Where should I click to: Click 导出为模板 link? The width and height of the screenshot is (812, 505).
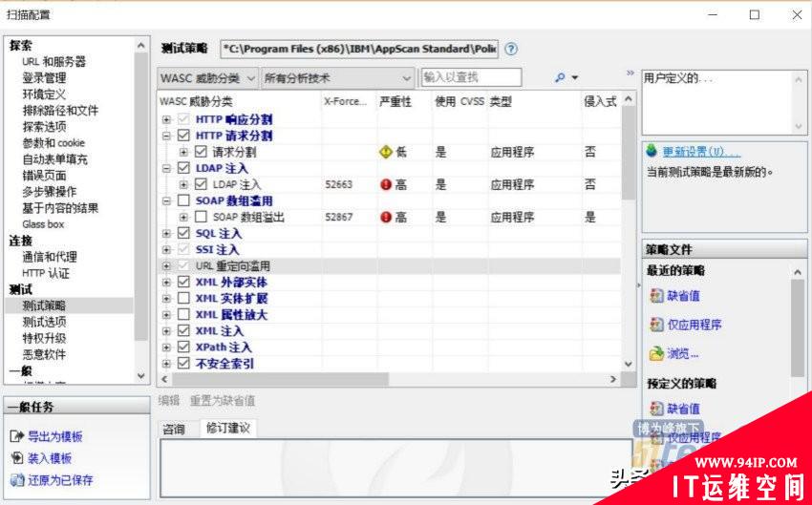54,436
